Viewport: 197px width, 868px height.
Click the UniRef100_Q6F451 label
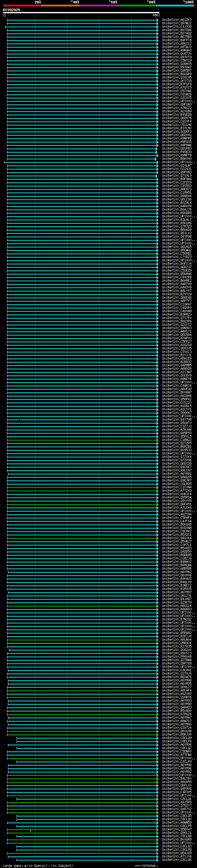click(177, 504)
